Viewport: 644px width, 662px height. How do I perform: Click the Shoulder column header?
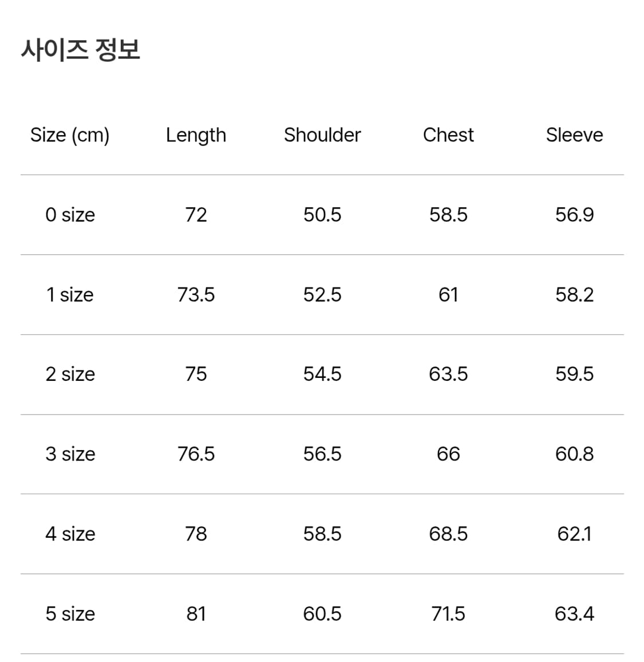click(x=322, y=135)
